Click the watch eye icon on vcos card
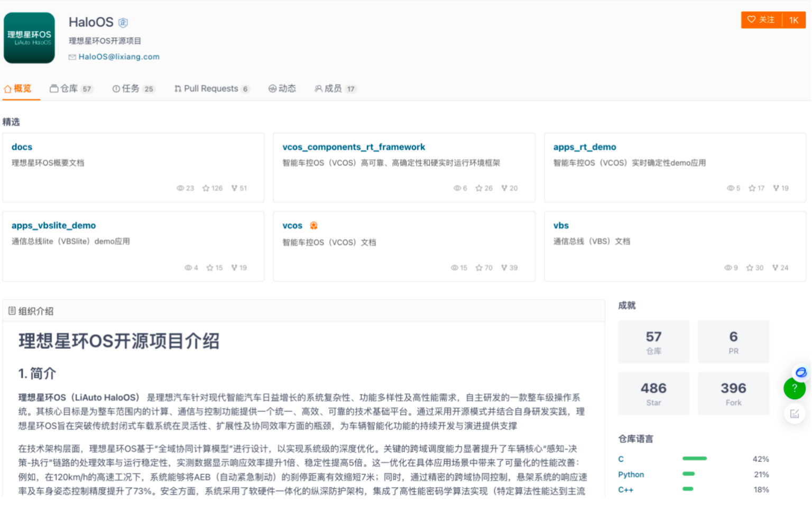812x514 pixels. click(455, 268)
